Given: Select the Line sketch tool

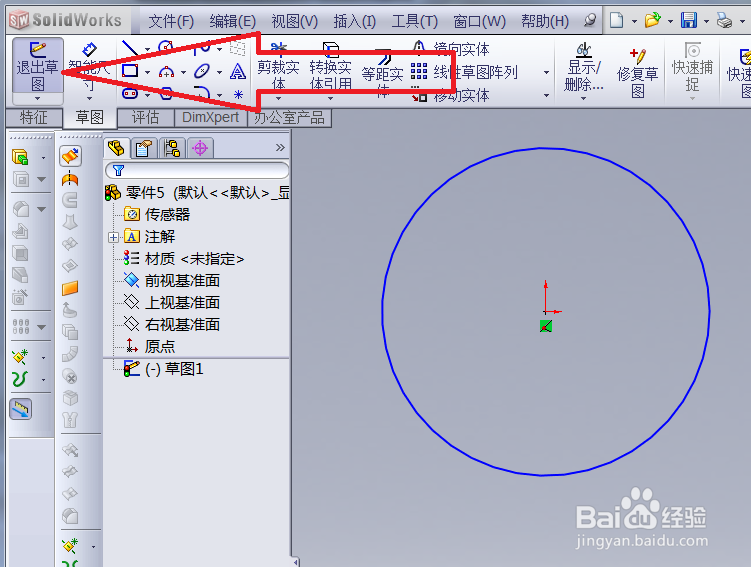Looking at the screenshot, I should tap(130, 48).
